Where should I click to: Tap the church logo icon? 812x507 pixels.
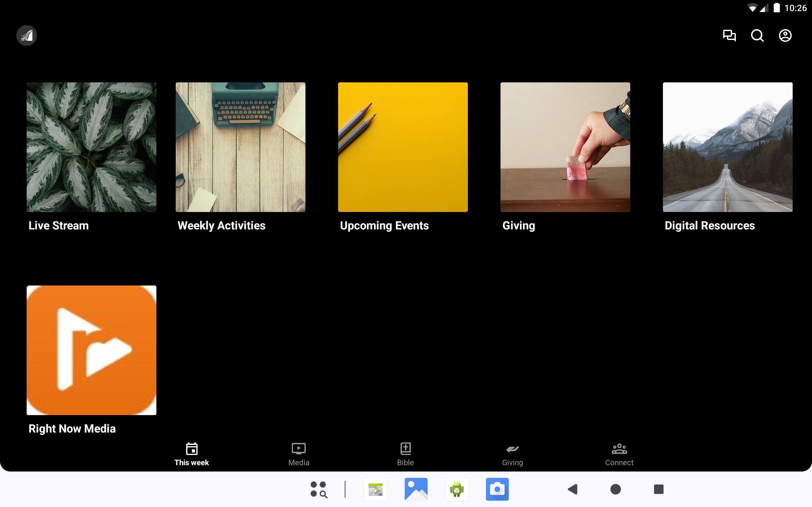[27, 35]
